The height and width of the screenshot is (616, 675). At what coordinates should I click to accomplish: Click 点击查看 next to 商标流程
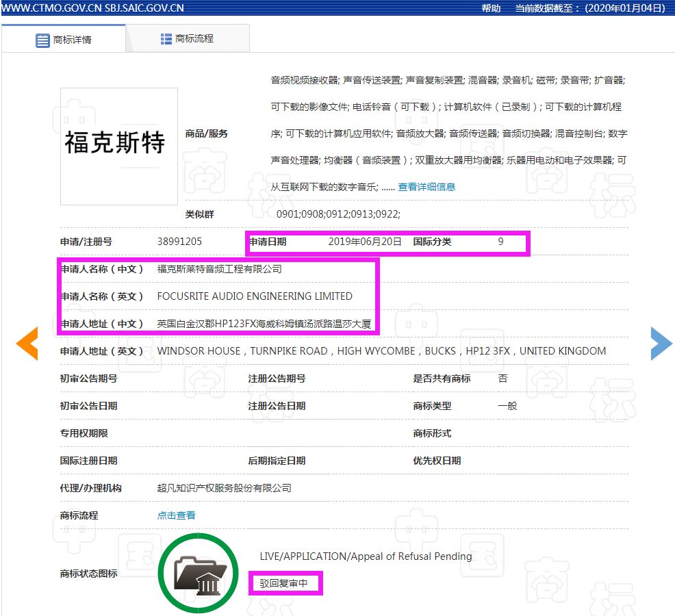175,515
